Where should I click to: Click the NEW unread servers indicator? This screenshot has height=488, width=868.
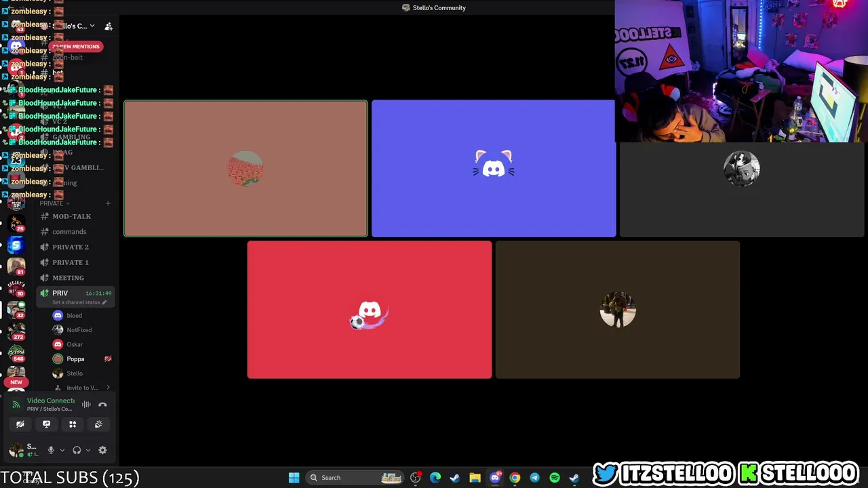tap(16, 382)
